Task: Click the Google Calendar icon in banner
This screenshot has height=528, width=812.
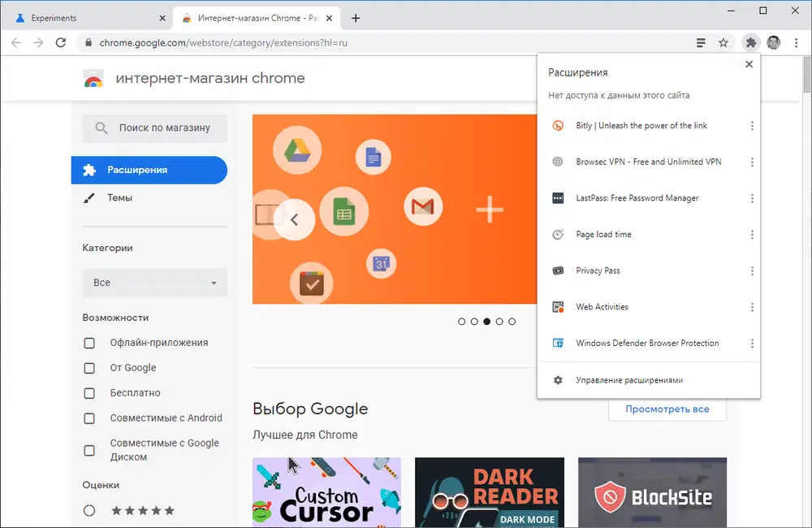Action: 382,263
